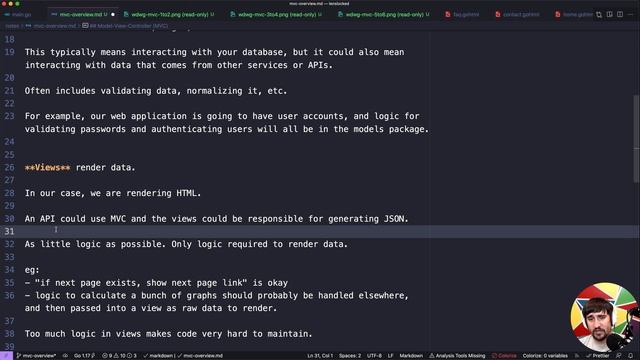Click line number 36 in the gutter
The height and width of the screenshot is (360, 640).
click(9, 296)
